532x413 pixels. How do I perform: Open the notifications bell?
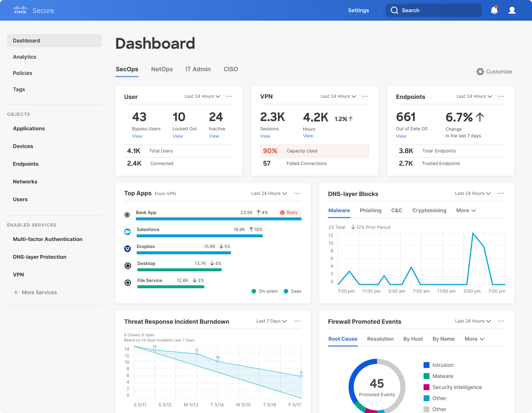click(494, 10)
